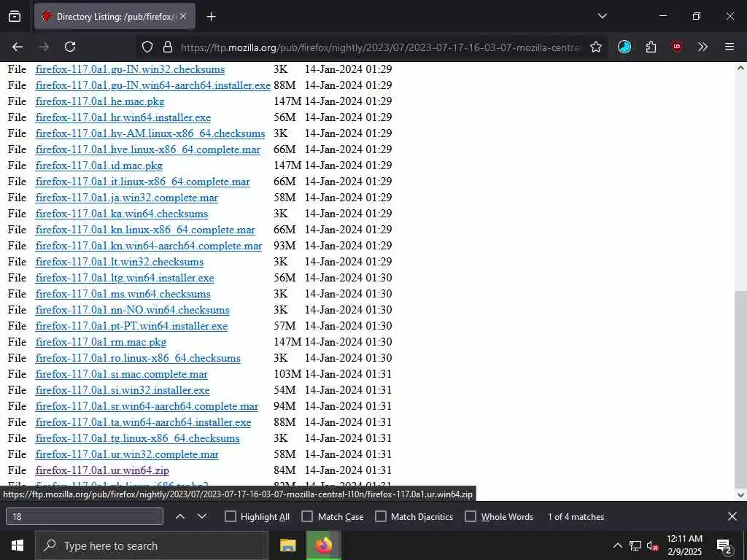
Task: Open firefox-117.0a1.ja.win32.complete.mar link
Action: point(127,198)
